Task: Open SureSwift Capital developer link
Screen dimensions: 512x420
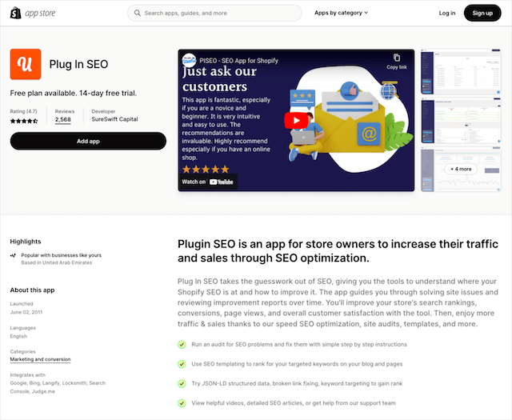Action: pos(114,119)
